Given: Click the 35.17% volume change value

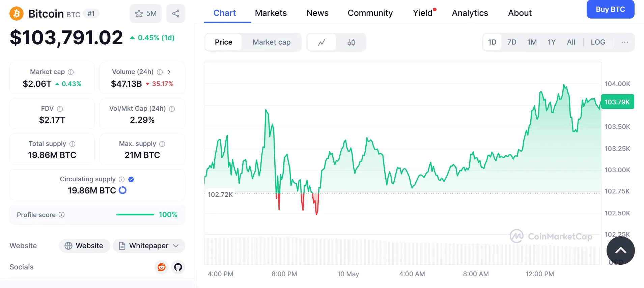Looking at the screenshot, I should pos(163,84).
